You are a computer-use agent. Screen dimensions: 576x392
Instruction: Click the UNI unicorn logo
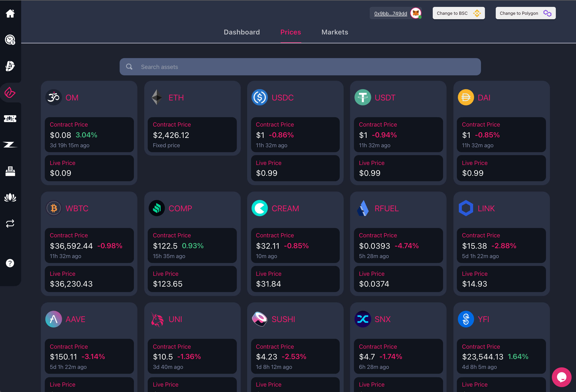(157, 319)
